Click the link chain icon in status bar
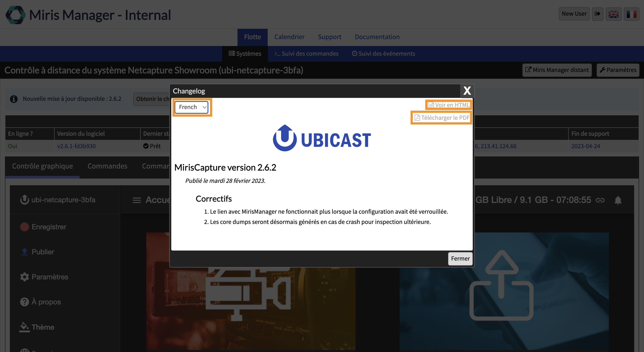Image resolution: width=644 pixels, height=352 pixels. 600,200
